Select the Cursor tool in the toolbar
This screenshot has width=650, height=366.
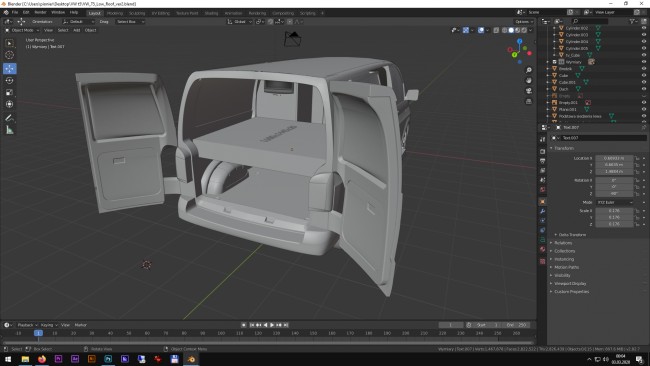pyautogui.click(x=10, y=55)
